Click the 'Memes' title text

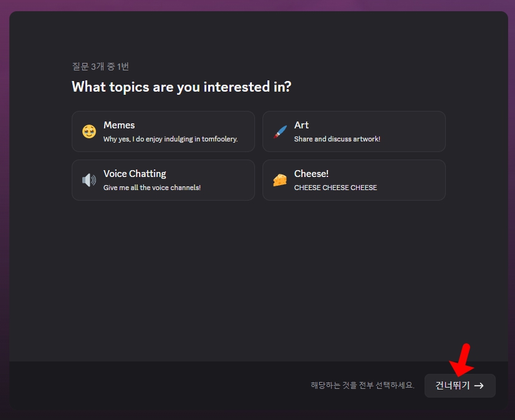pos(119,125)
